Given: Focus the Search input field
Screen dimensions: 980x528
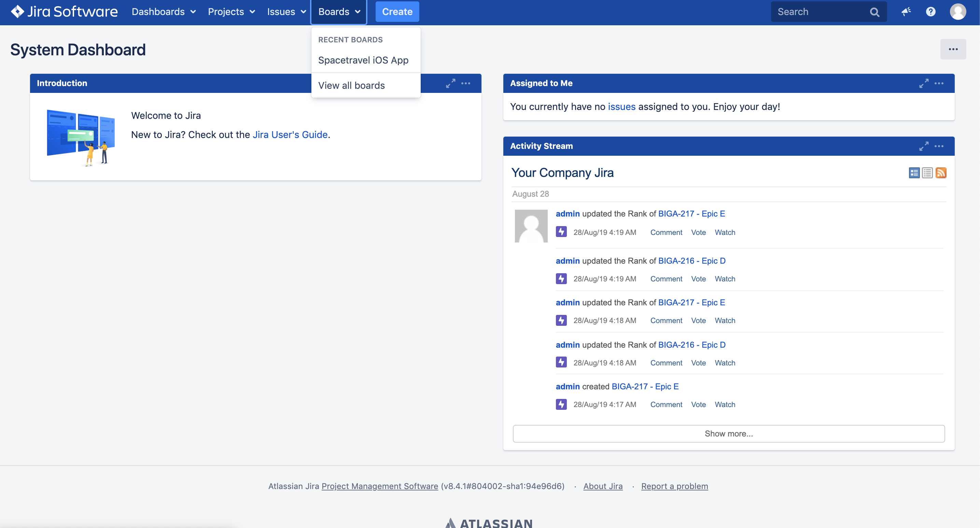Looking at the screenshot, I should coord(822,12).
